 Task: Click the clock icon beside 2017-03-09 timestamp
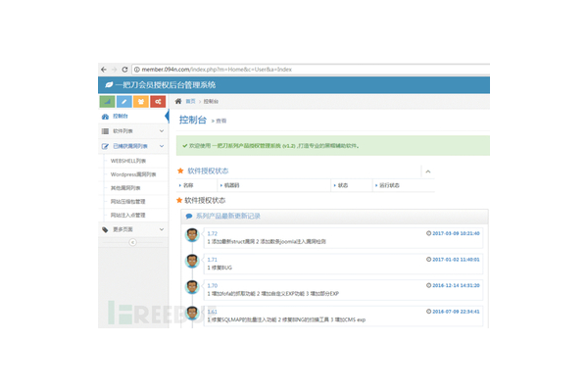pos(428,233)
